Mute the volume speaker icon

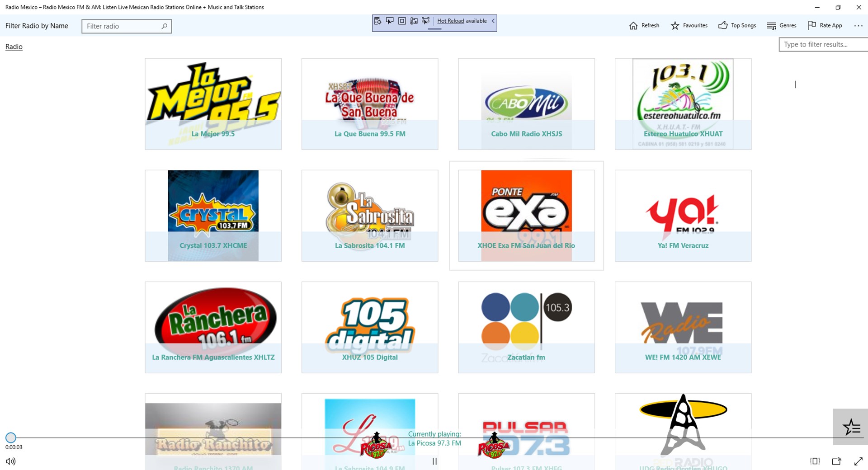[11, 461]
